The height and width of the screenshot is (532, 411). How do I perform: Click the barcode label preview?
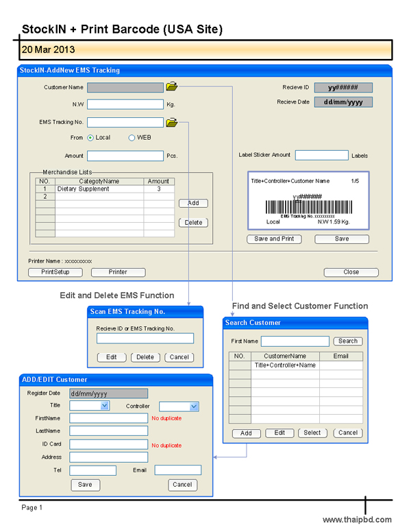(x=308, y=200)
